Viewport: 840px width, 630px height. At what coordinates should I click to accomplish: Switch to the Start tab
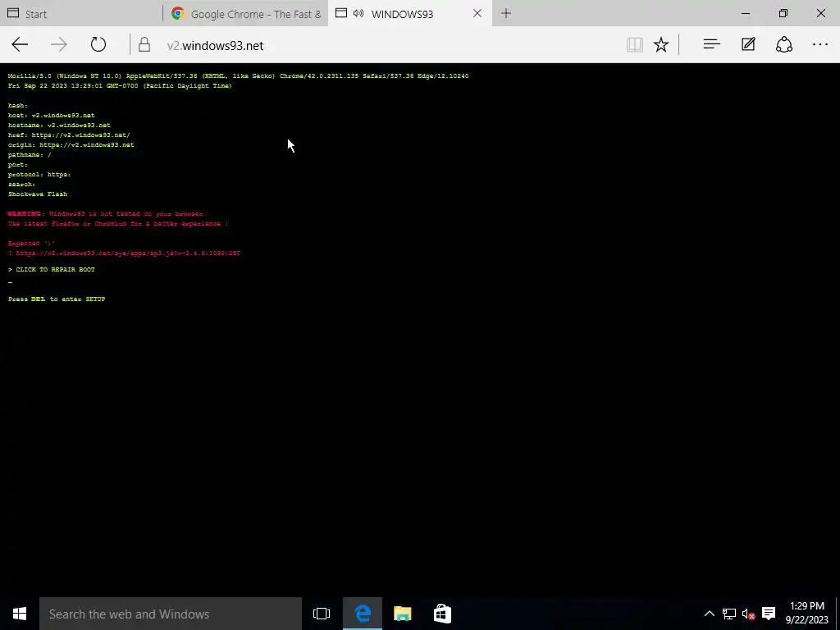(x=81, y=13)
